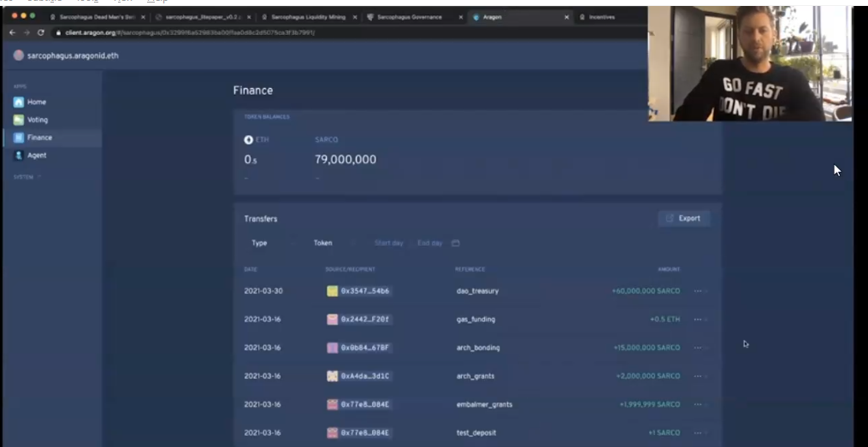Close the Aragon browser tab

[x=566, y=17]
